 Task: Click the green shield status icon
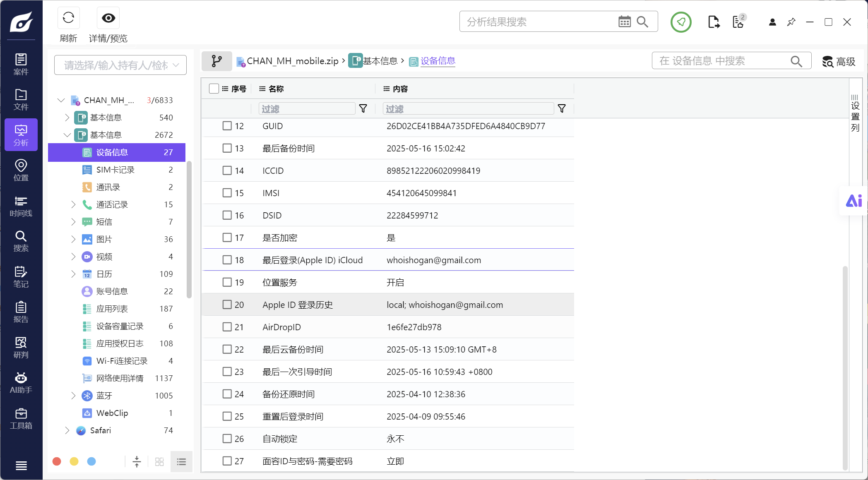(681, 22)
